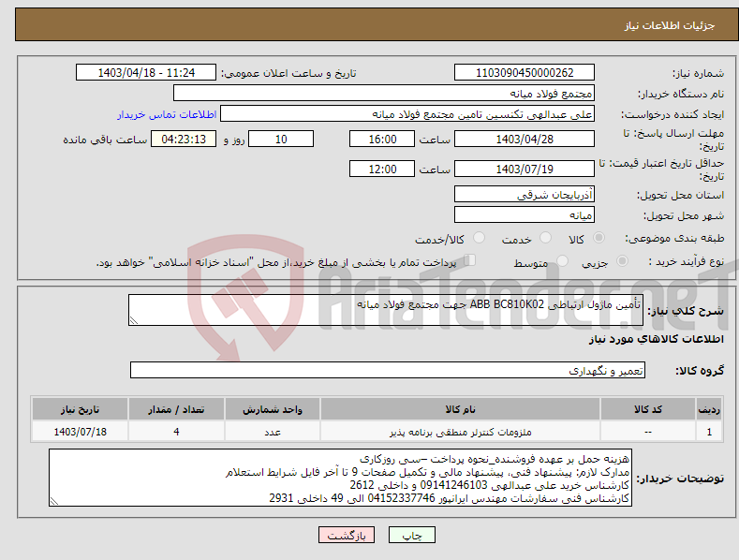Click the price validity time 12:00
This screenshot has height=560, width=739.
tap(382, 169)
